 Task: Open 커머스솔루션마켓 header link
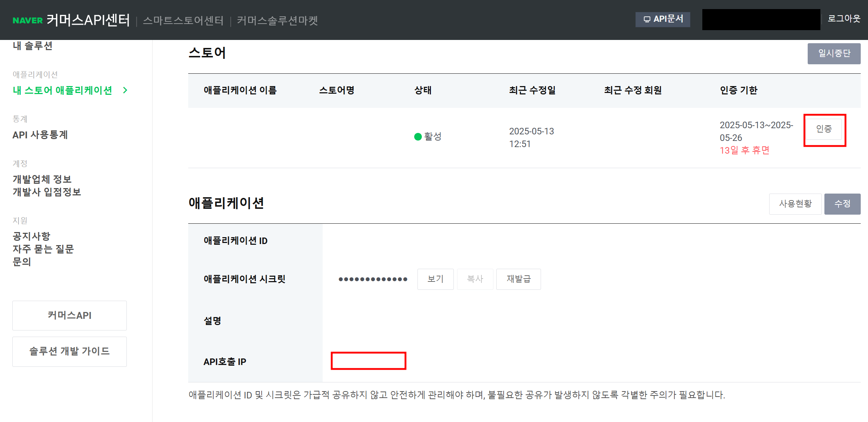click(x=277, y=20)
